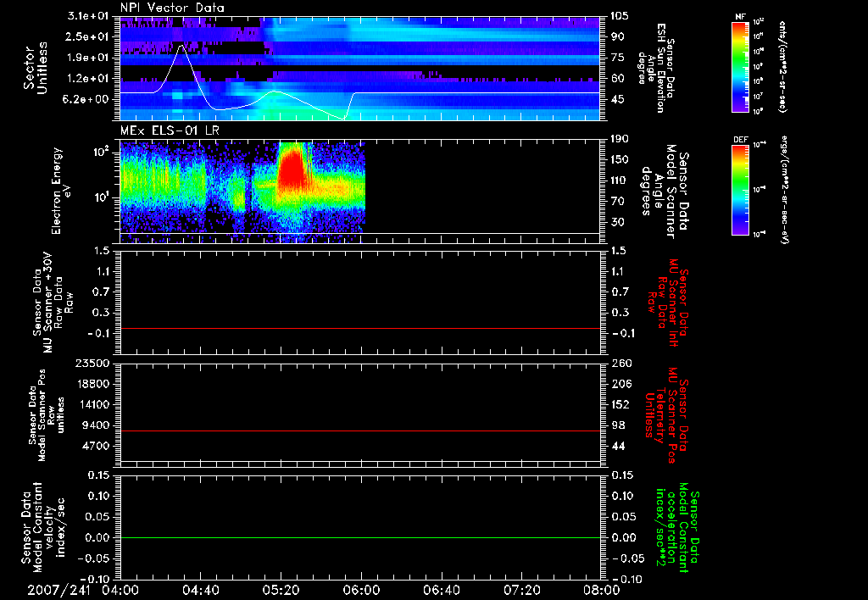Viewport: 868px width, 600px height.
Task: Click the 'MU Scanner +30V Raw Data' axis title
Action: click(53, 303)
